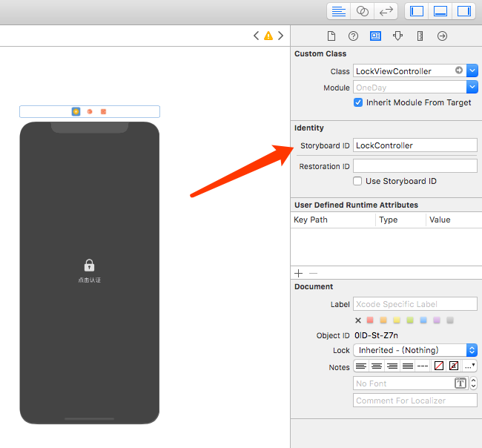482x448 pixels.
Task: Click the Xcode Specific Label field
Action: [x=415, y=304]
